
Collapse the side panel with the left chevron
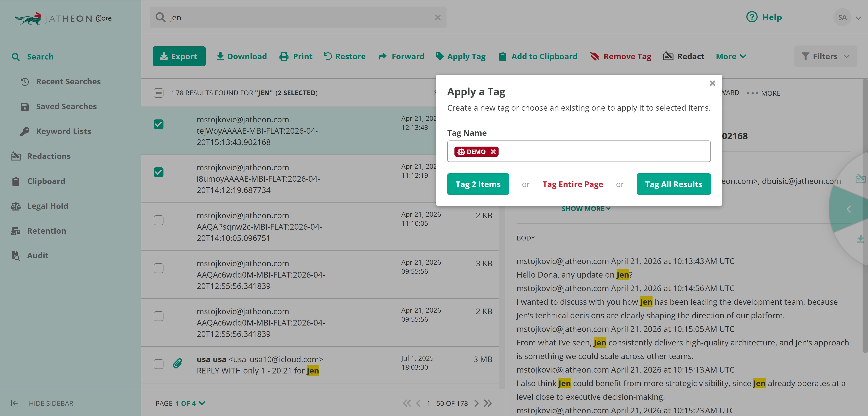point(849,209)
